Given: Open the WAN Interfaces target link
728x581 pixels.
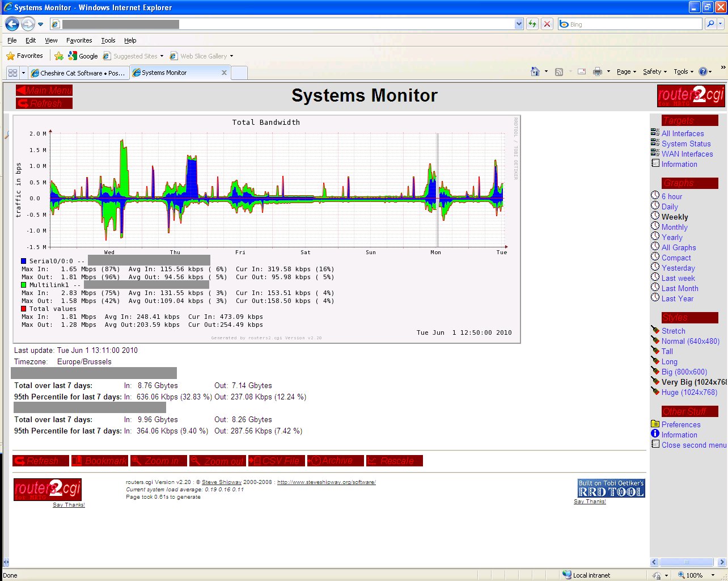Looking at the screenshot, I should (687, 154).
